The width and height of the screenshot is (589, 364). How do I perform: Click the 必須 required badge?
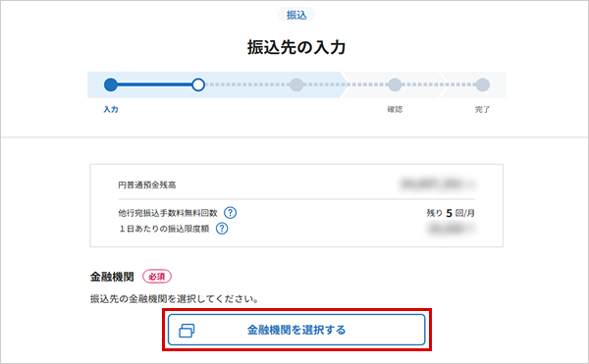point(157,277)
